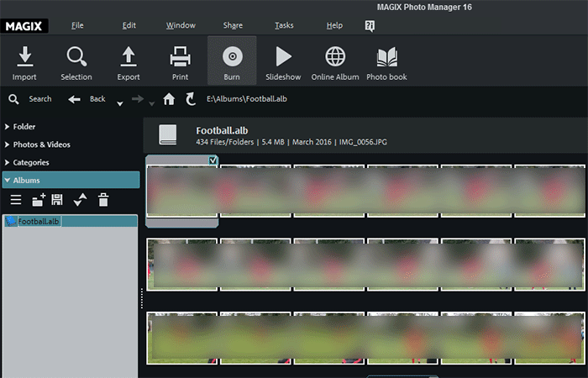The height and width of the screenshot is (378, 588).
Task: Expand the Photos & Videos section
Action: click(x=40, y=144)
